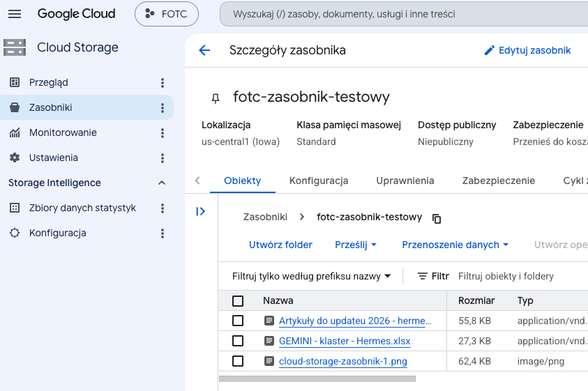This screenshot has height=391, width=588.
Task: Open GEMINI - klaster - Hermes.xlsx link
Action: coord(345,341)
